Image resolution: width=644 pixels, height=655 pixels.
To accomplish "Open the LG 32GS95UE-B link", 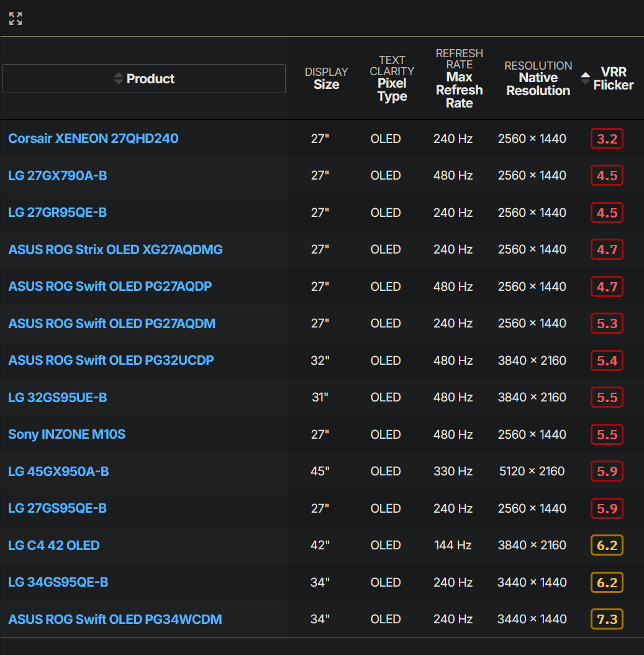I will pyautogui.click(x=58, y=397).
